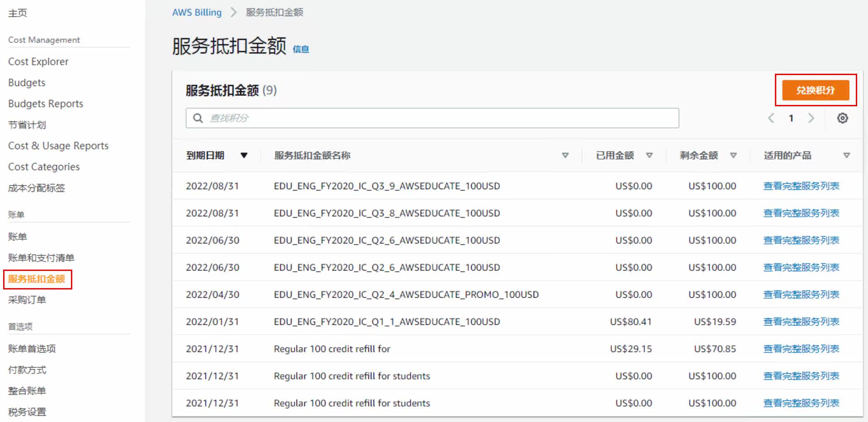Screen dimensions: 868x422
Task: View service list for 'Regular 100 credit refill for' row
Action: 801,349
